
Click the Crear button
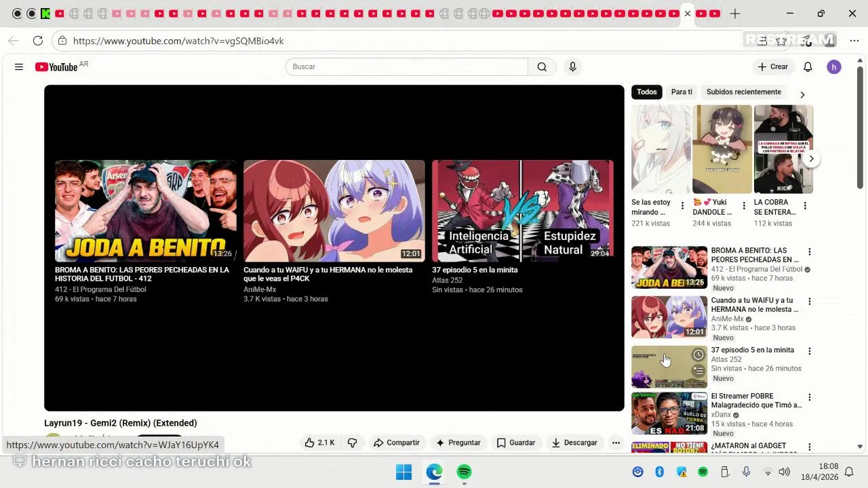point(773,66)
